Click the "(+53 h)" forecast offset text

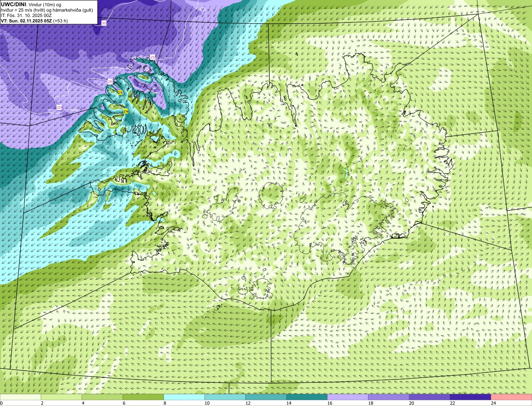click(x=60, y=21)
